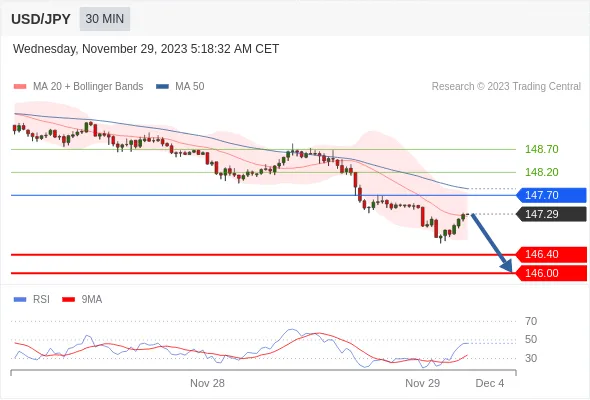The height and width of the screenshot is (400, 590).
Task: Click the blue 147.70 pivot price tag
Action: (551, 195)
